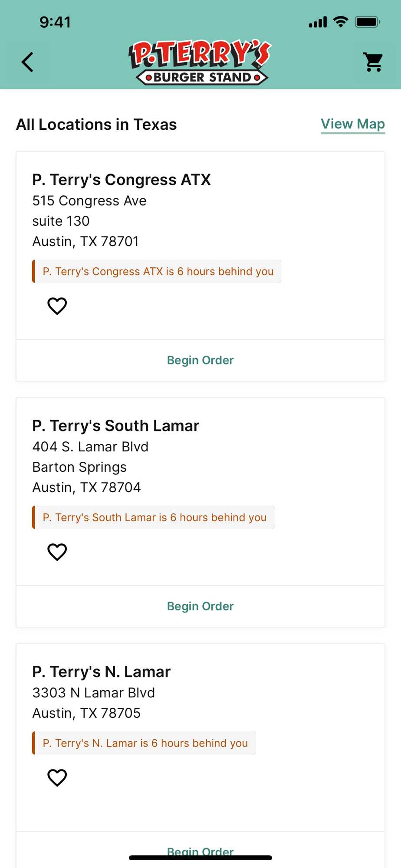
Task: Begin Order at Congress ATX
Action: [x=200, y=360]
